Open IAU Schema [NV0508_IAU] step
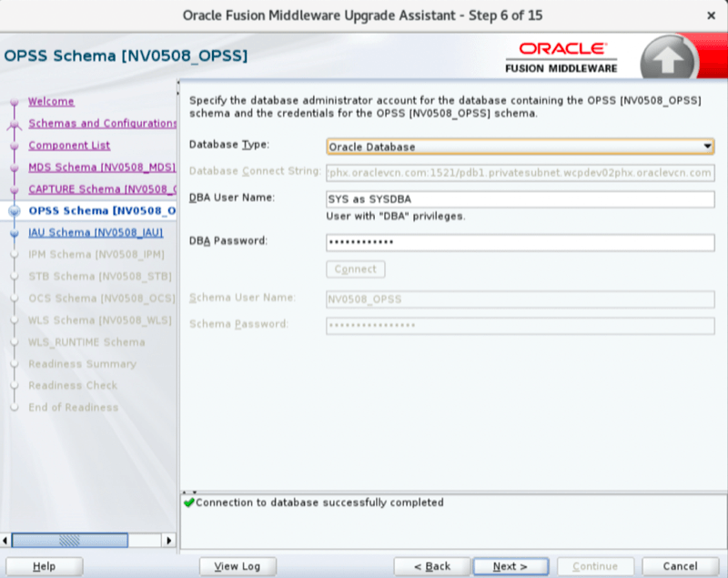 click(96, 233)
